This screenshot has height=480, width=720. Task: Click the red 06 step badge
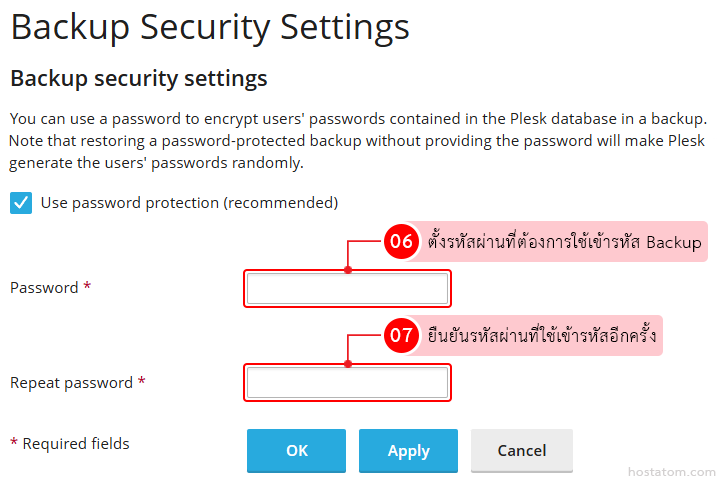[402, 242]
